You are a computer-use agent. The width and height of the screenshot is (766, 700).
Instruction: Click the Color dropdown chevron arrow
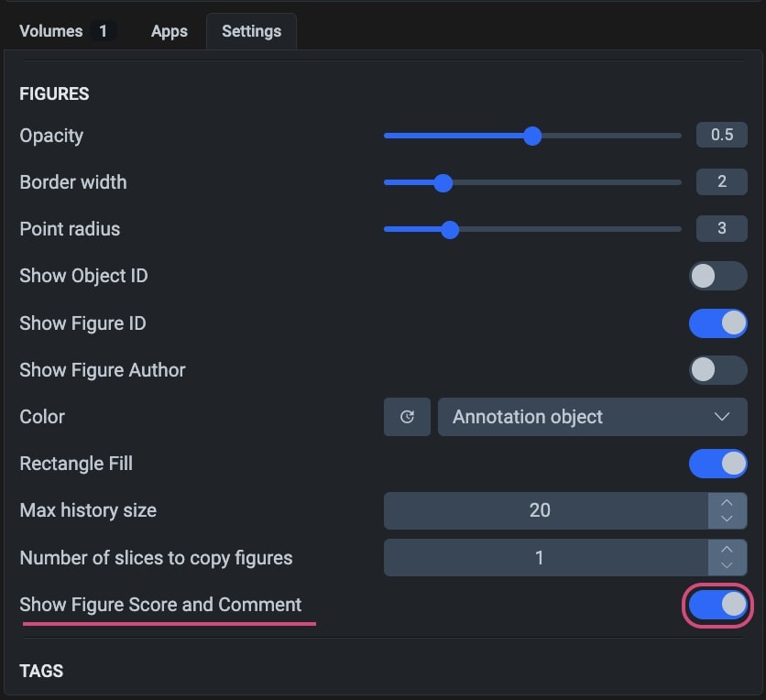[721, 417]
